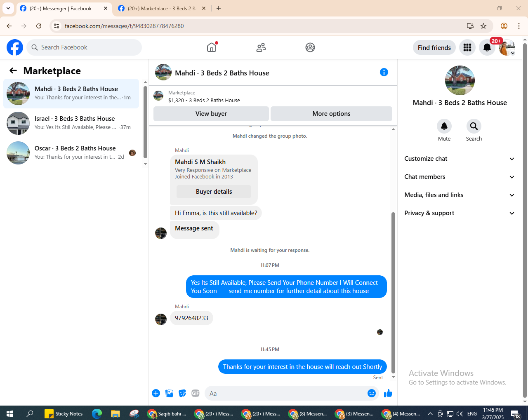The image size is (528, 420).
Task: Launch Microsoft Edge from taskbar
Action: point(97,413)
